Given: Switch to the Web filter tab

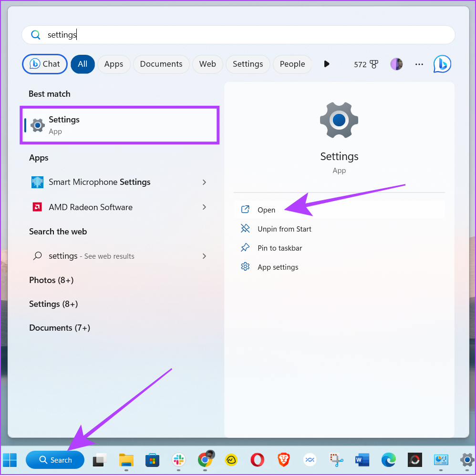Looking at the screenshot, I should [x=207, y=64].
